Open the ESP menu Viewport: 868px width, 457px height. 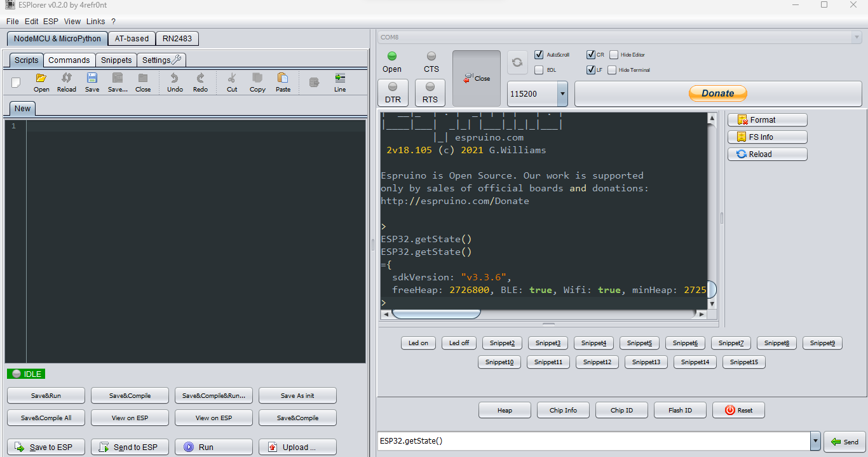51,21
